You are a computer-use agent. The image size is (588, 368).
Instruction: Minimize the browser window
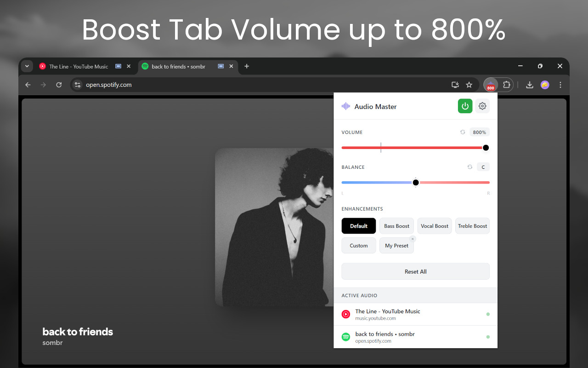[x=520, y=66]
